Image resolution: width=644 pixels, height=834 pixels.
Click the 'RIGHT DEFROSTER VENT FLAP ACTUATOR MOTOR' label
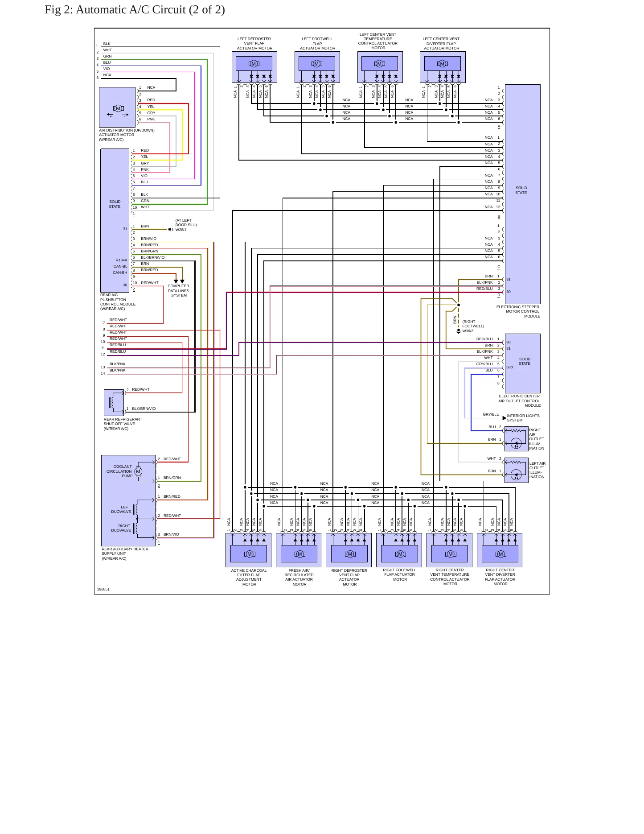coord(349,577)
